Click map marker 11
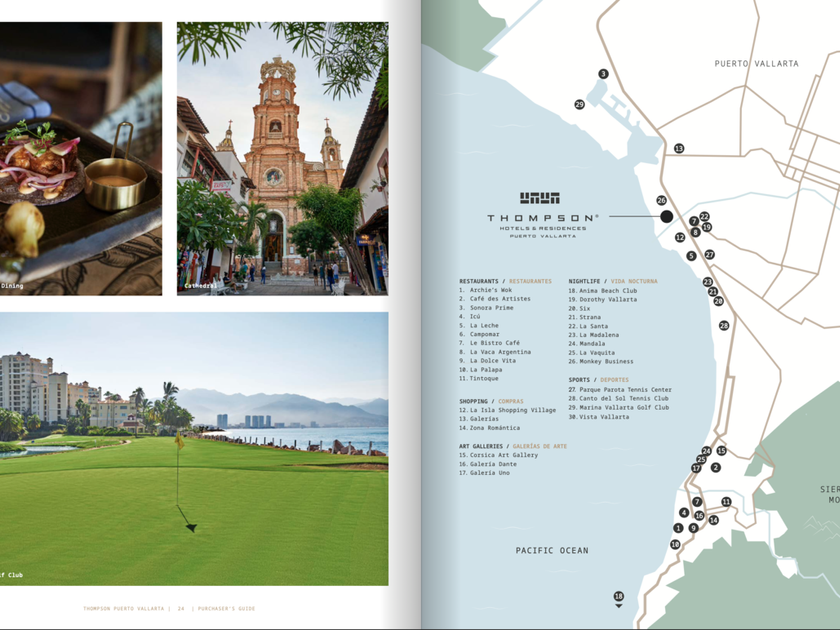840x630 pixels. click(x=726, y=502)
